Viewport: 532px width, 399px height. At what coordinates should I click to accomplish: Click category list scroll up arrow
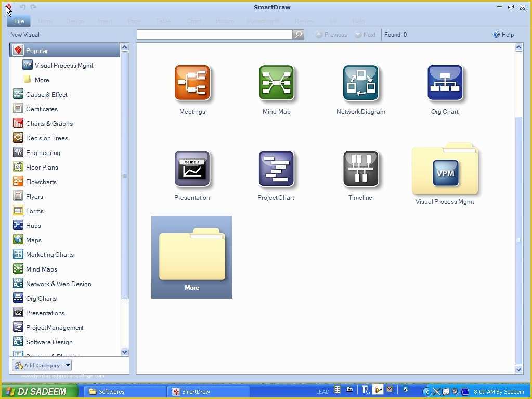[124, 47]
